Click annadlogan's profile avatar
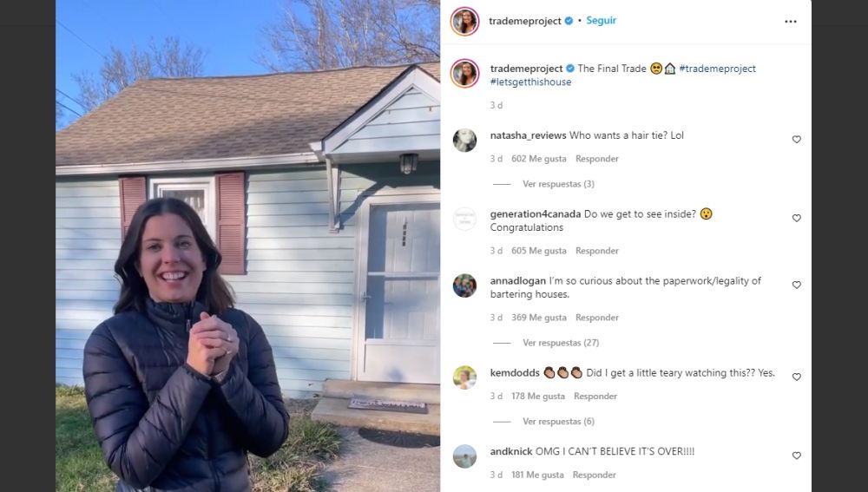Image resolution: width=868 pixels, height=492 pixels. tap(465, 285)
